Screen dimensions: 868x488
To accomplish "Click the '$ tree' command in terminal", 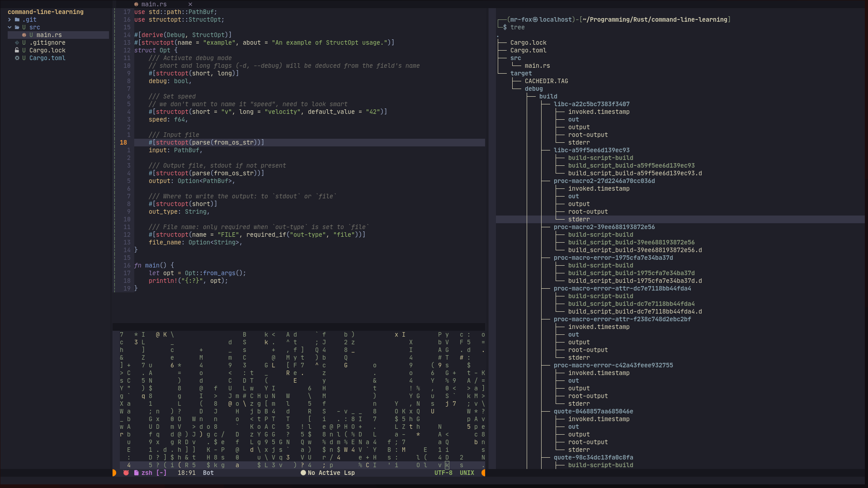I will click(514, 27).
